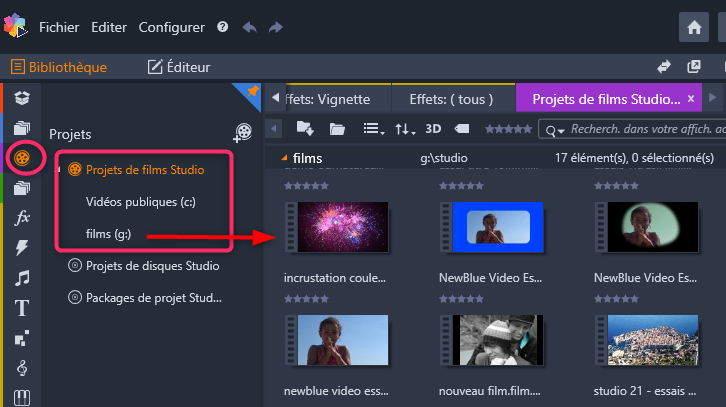Go to the Home screen button
726x407 pixels.
coord(694,27)
